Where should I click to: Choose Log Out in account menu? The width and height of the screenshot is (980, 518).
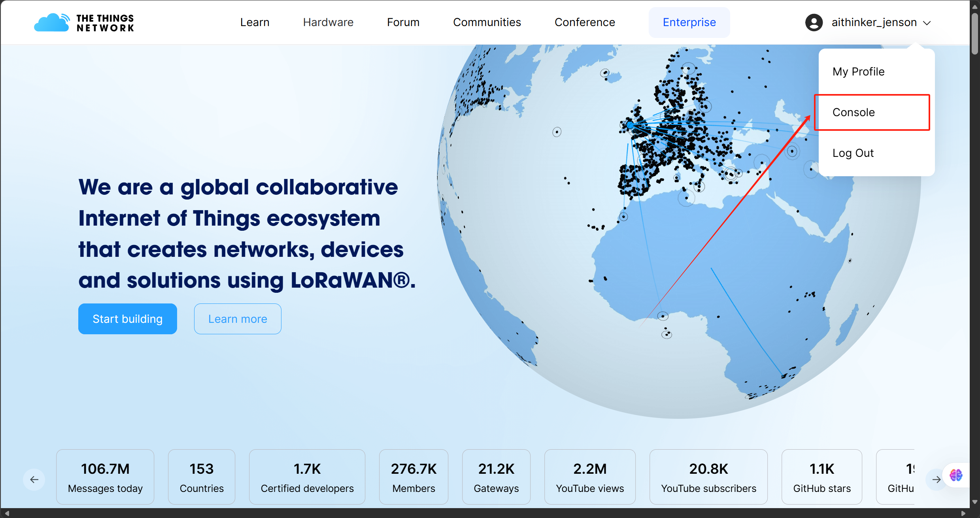(853, 153)
